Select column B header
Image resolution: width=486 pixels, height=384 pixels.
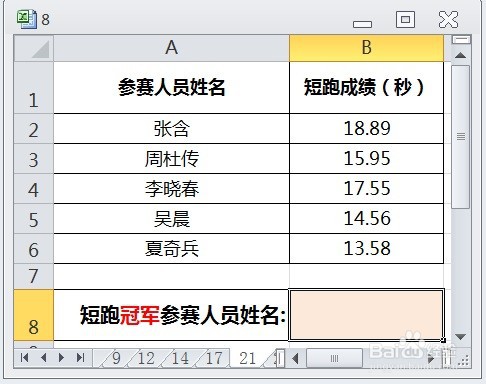(367, 48)
